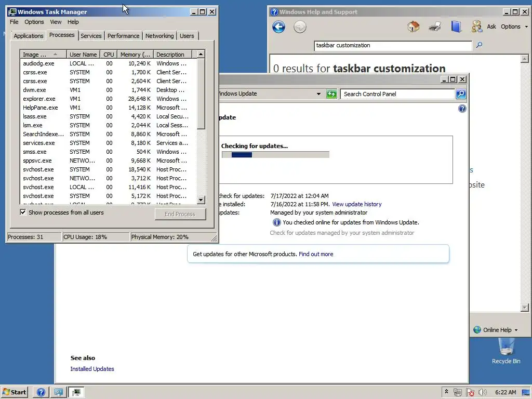Expand Online Help dropdown menu
532x399 pixels.
tap(516, 330)
